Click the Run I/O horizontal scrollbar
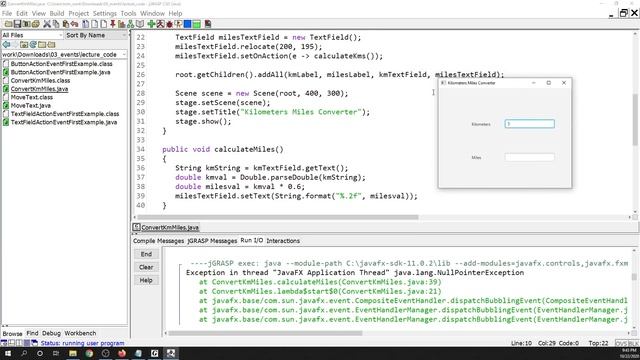640x360 pixels. pos(265,333)
